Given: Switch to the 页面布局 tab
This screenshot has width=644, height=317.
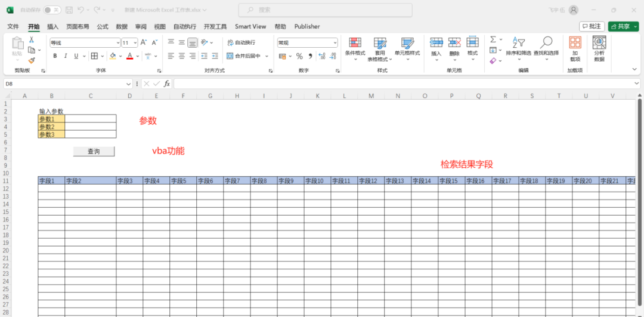Looking at the screenshot, I should pos(78,26).
